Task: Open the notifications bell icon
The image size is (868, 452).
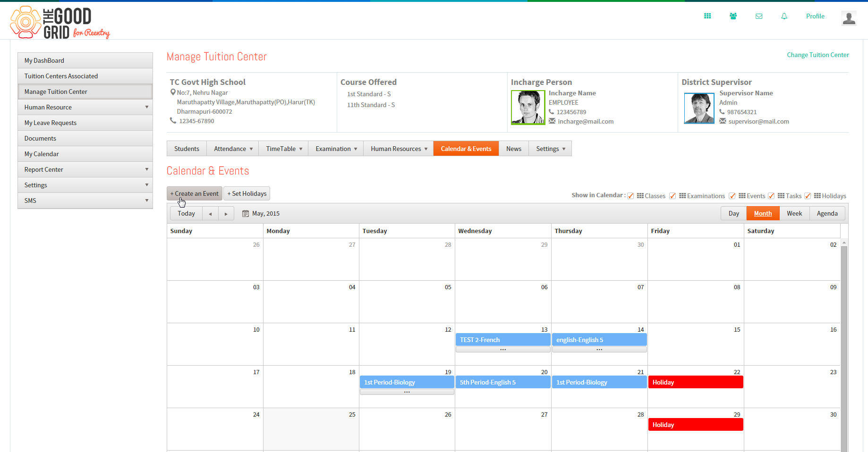Action: tap(784, 16)
